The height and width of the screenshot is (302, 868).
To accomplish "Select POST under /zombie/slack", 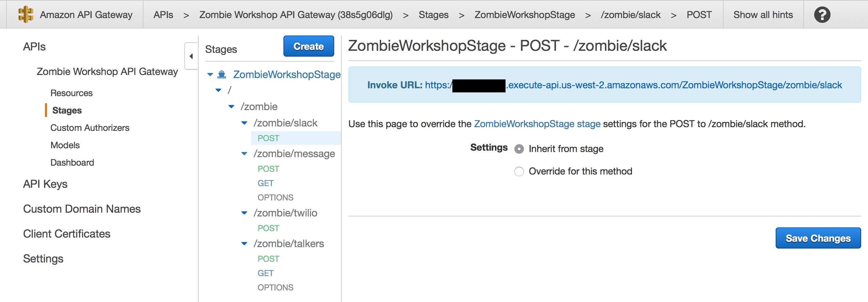I will click(x=268, y=138).
